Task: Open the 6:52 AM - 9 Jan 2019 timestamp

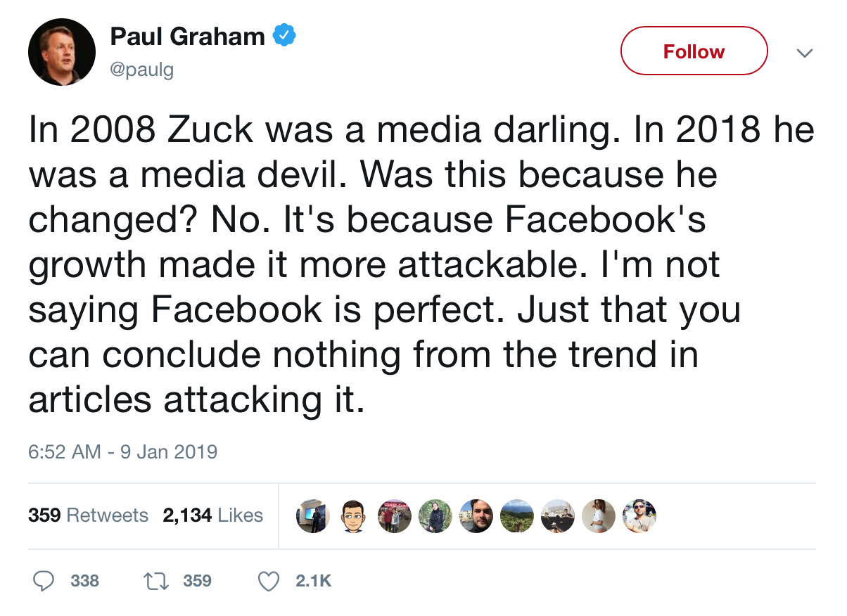Action: point(123,451)
